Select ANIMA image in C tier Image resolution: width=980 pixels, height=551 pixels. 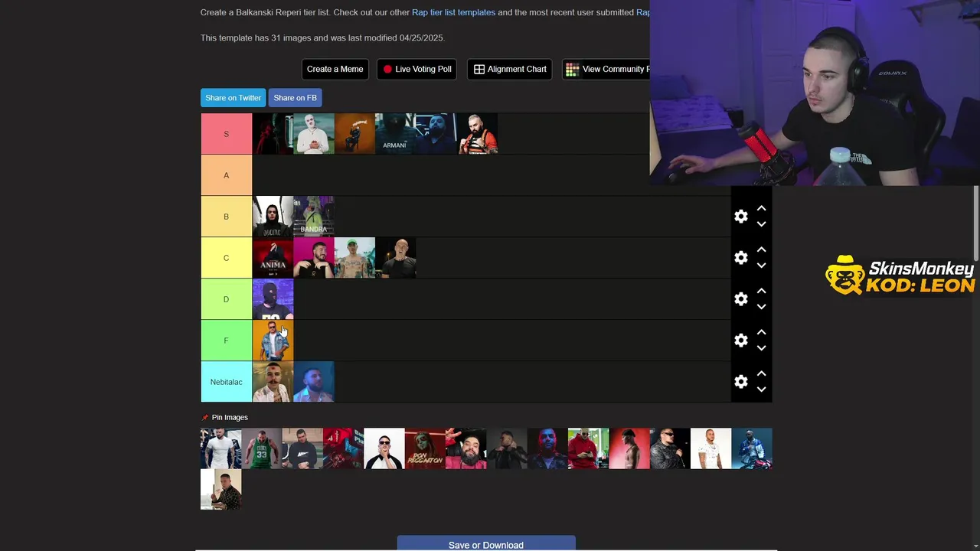273,258
